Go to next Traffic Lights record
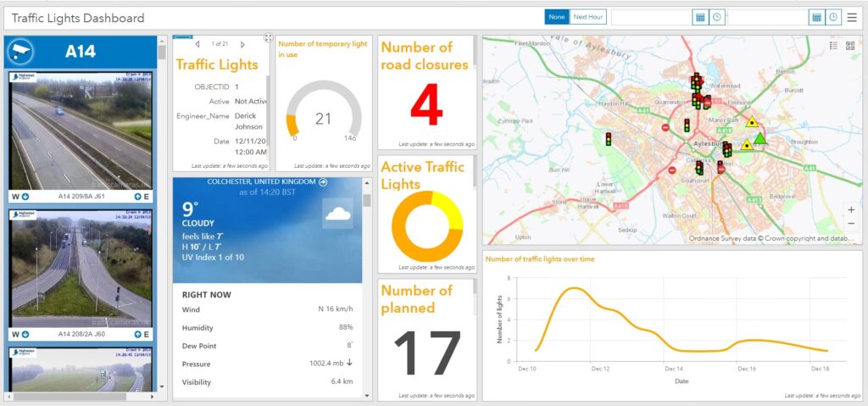This screenshot has width=868, height=406. pos(242,44)
